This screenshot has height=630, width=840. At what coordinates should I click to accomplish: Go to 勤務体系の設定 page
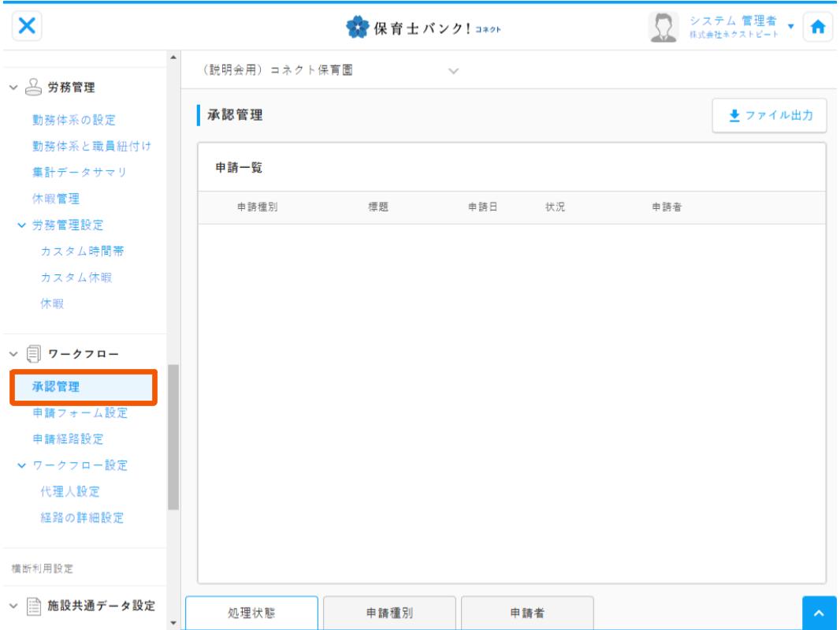(74, 120)
